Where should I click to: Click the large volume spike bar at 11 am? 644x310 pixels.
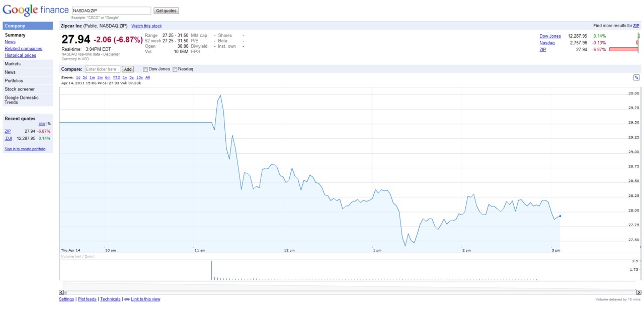[x=211, y=270]
